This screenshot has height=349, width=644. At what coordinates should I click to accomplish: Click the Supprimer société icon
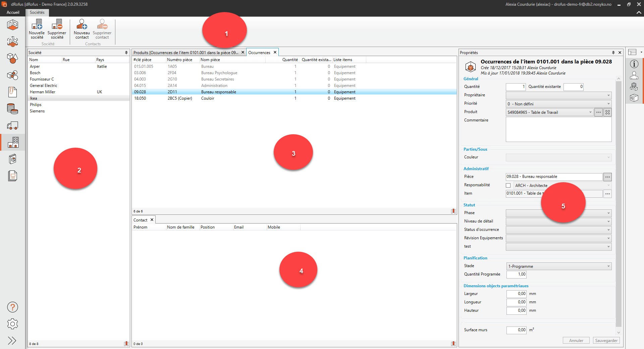click(x=57, y=24)
